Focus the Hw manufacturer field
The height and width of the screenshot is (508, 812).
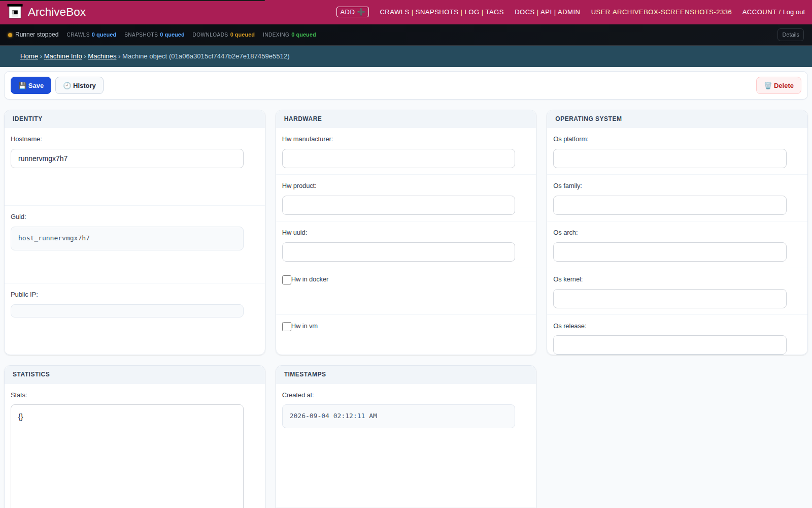coord(398,158)
